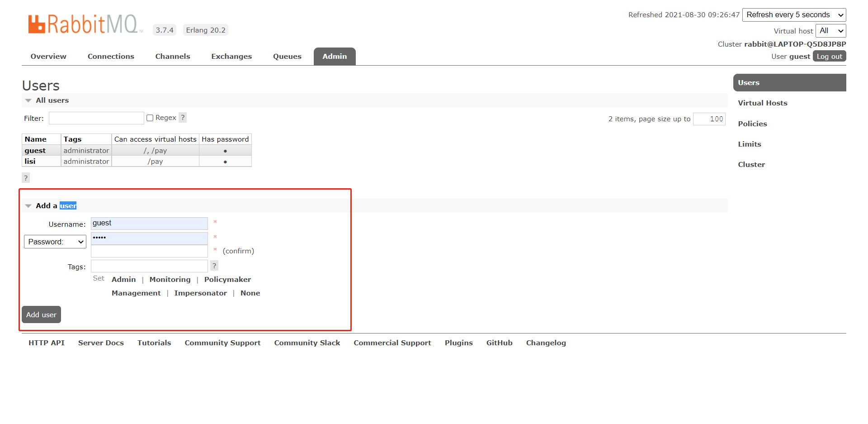Screen dimensions: 868x424
Task: Open the Plugins footer link
Action: click(458, 343)
